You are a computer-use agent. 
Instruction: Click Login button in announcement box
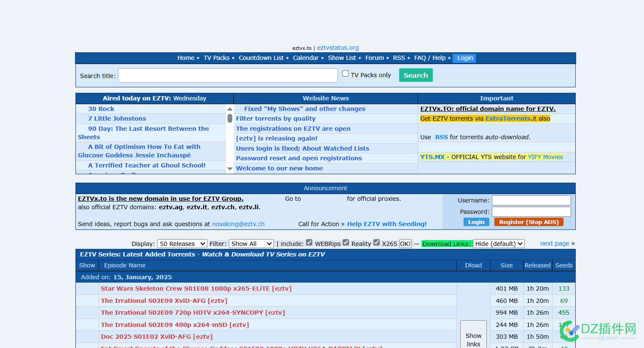point(476,222)
